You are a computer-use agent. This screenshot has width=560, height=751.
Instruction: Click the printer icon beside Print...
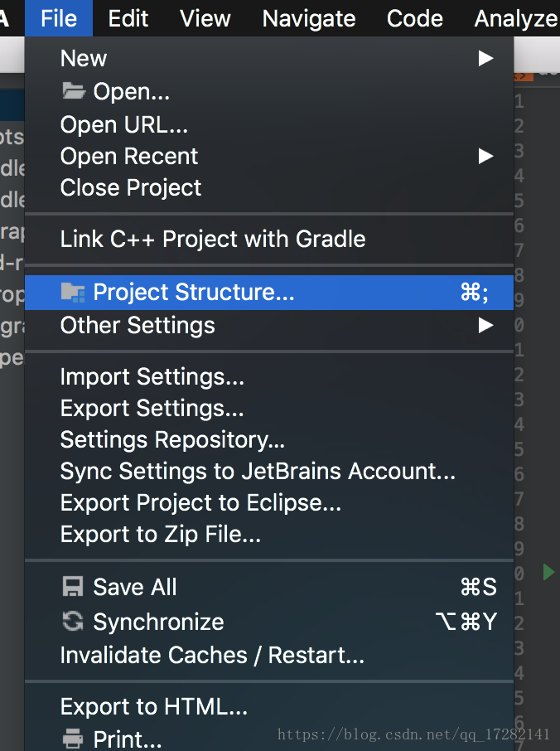click(73, 738)
